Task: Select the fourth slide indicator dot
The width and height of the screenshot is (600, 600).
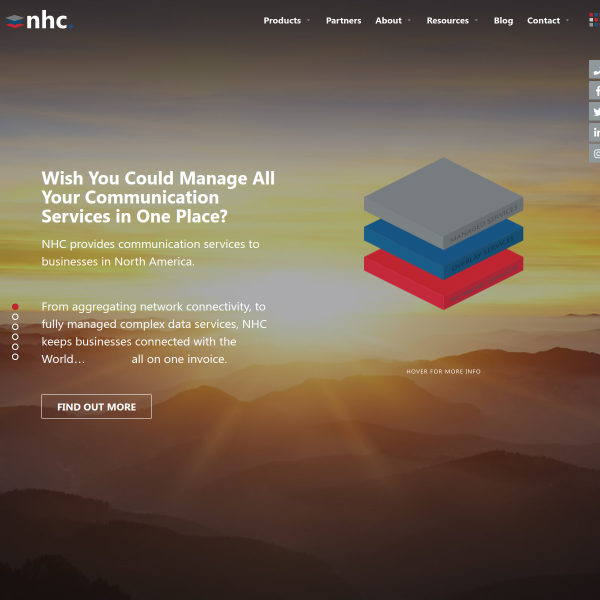Action: 15,337
